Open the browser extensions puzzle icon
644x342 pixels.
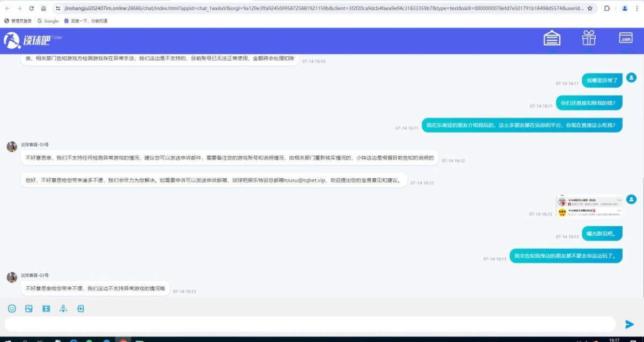click(606, 9)
